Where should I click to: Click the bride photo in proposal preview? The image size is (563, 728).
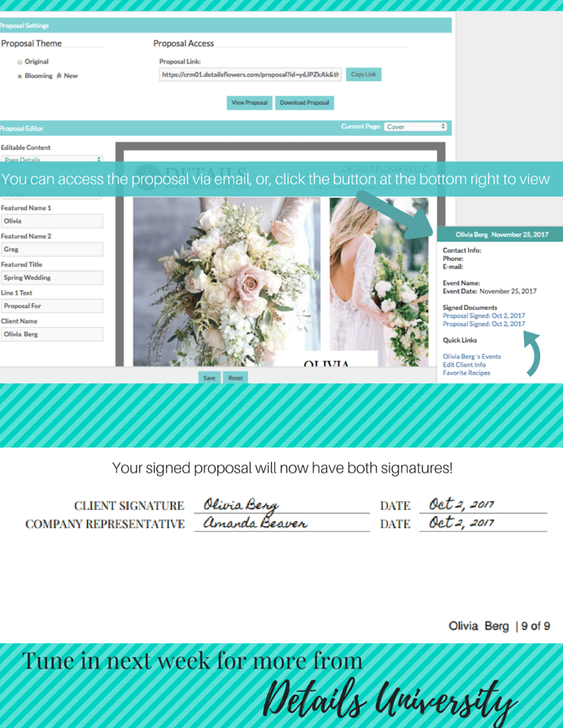coord(379,281)
